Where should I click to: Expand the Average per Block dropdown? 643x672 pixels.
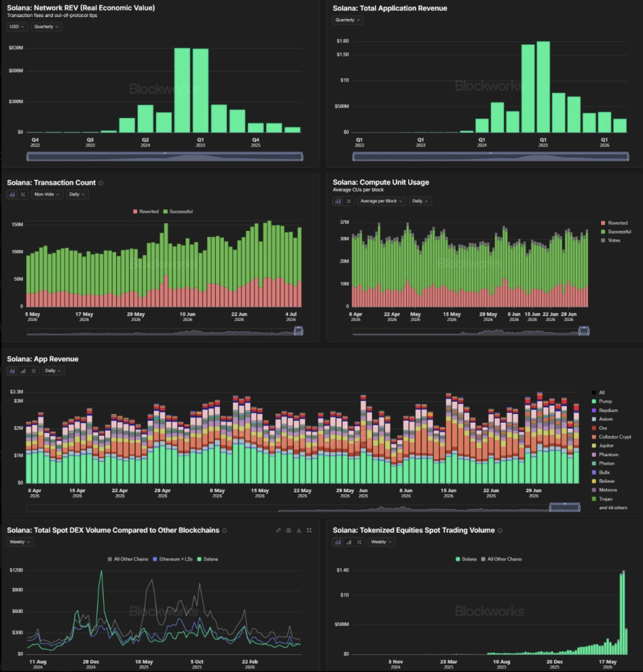382,201
